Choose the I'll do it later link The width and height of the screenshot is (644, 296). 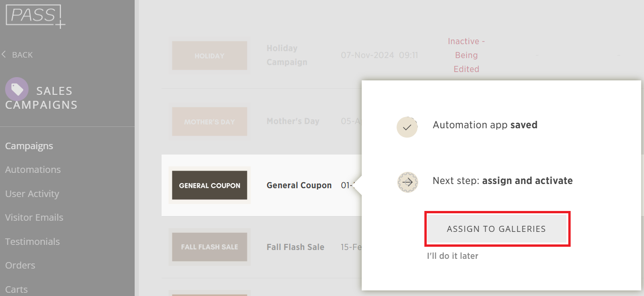[452, 256]
